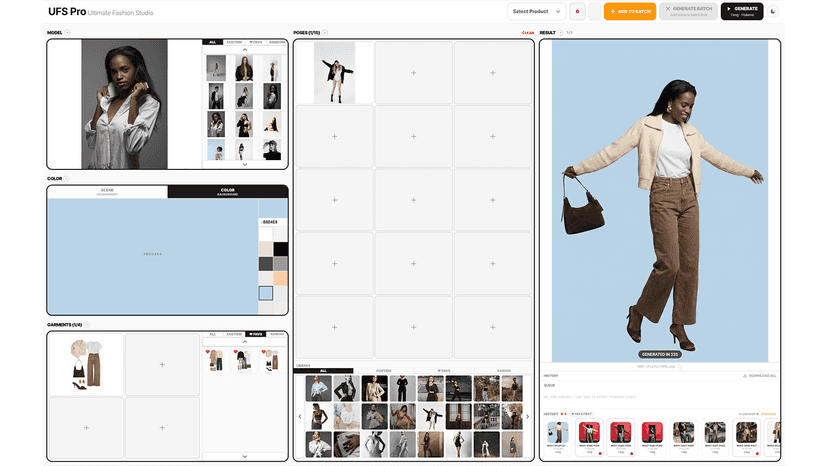Go to next pose library page
The image size is (828, 466).
pos(527,416)
